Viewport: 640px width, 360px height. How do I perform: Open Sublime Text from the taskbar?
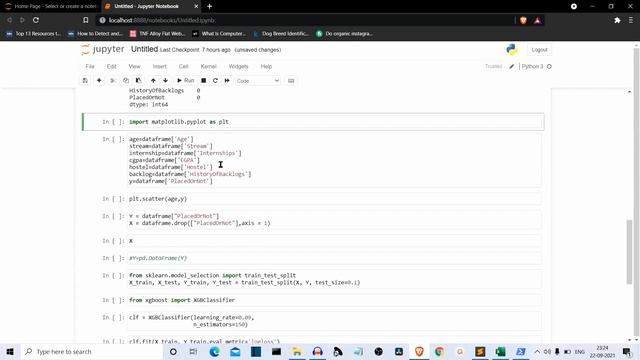(x=480, y=351)
